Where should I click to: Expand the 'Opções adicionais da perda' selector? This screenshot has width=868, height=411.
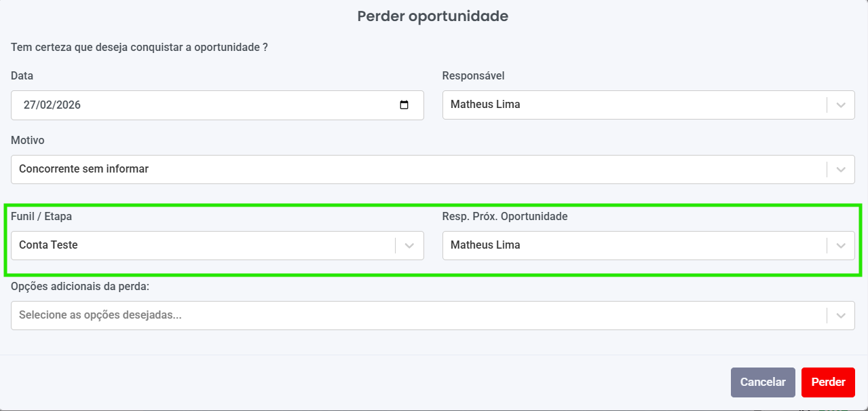841,315
